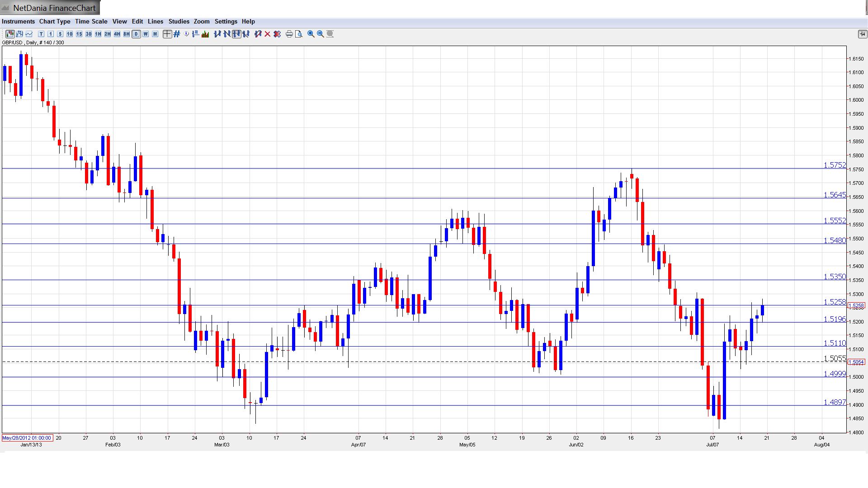
Task: Open the Instruments menu
Action: pyautogui.click(x=18, y=21)
